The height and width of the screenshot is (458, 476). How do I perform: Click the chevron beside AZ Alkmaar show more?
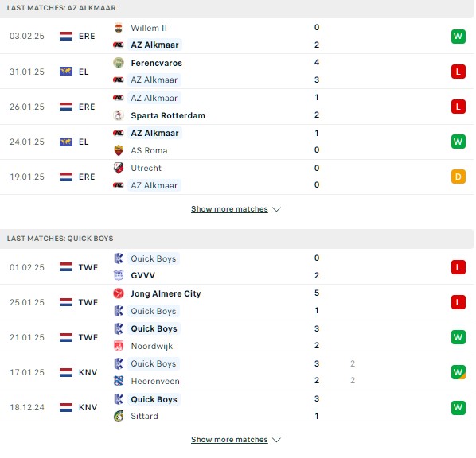(276, 209)
